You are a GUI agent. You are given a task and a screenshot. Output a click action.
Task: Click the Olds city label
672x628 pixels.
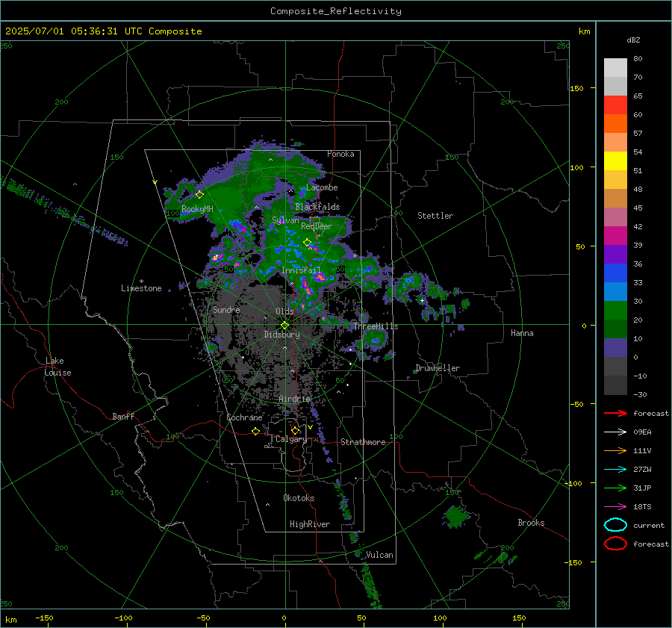pyautogui.click(x=284, y=311)
